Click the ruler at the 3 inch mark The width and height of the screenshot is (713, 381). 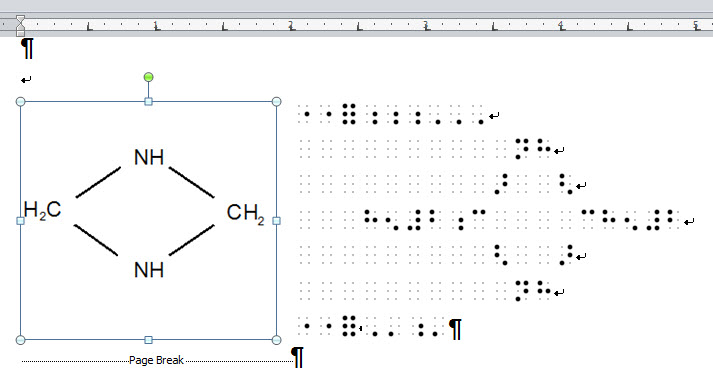coord(426,25)
